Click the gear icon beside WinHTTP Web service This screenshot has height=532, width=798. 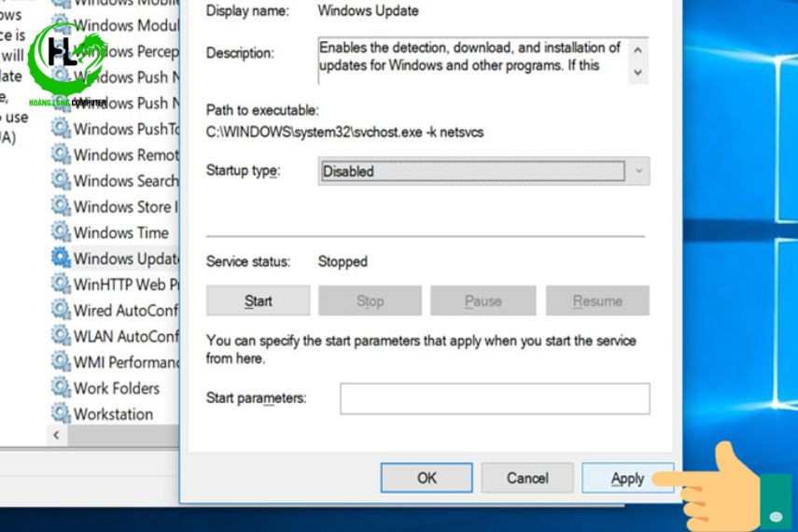click(x=61, y=284)
